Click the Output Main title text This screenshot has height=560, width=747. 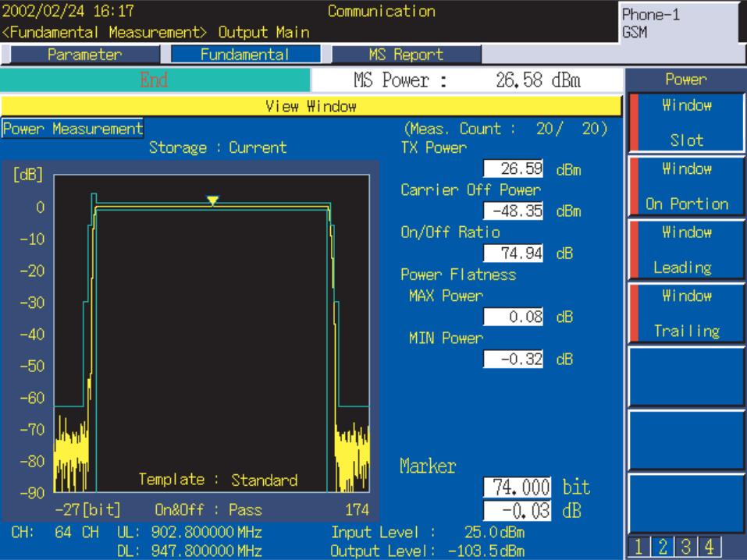coord(264,33)
